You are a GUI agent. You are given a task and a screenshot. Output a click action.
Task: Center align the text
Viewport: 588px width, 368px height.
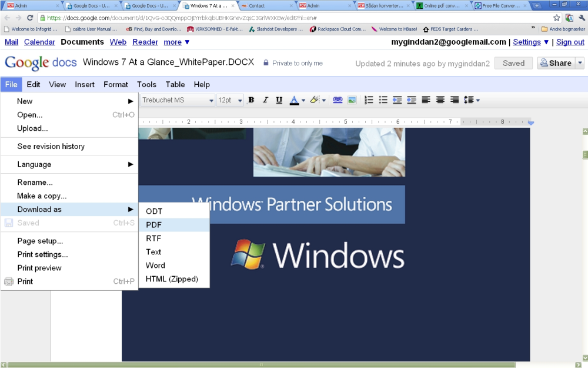[440, 100]
